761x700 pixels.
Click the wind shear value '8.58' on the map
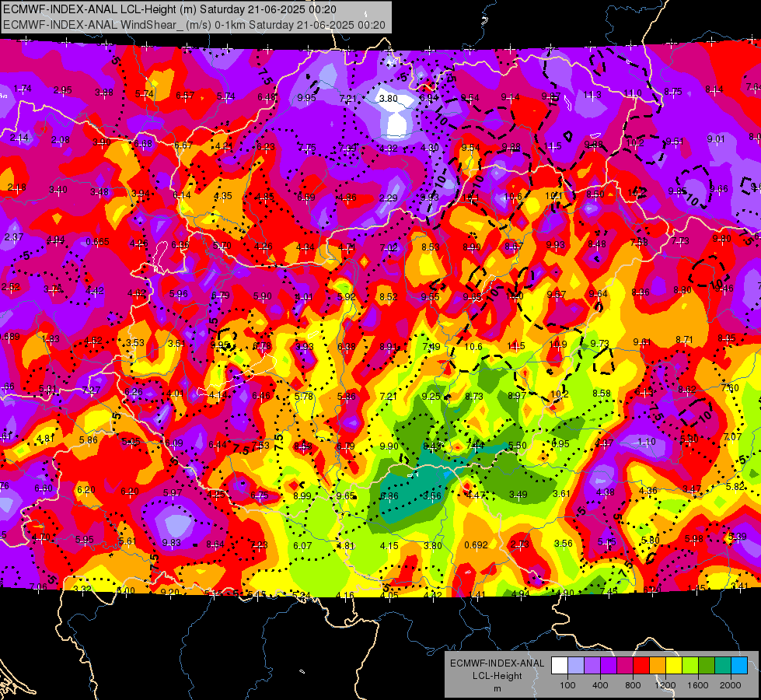pyautogui.click(x=602, y=393)
